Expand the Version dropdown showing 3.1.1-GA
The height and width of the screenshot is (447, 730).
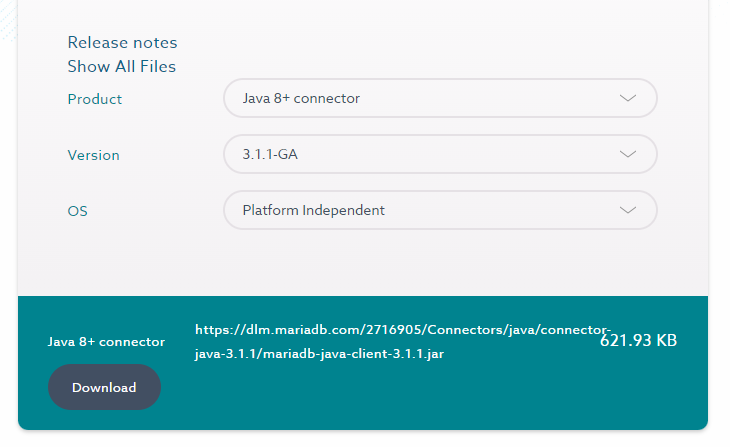(440, 154)
